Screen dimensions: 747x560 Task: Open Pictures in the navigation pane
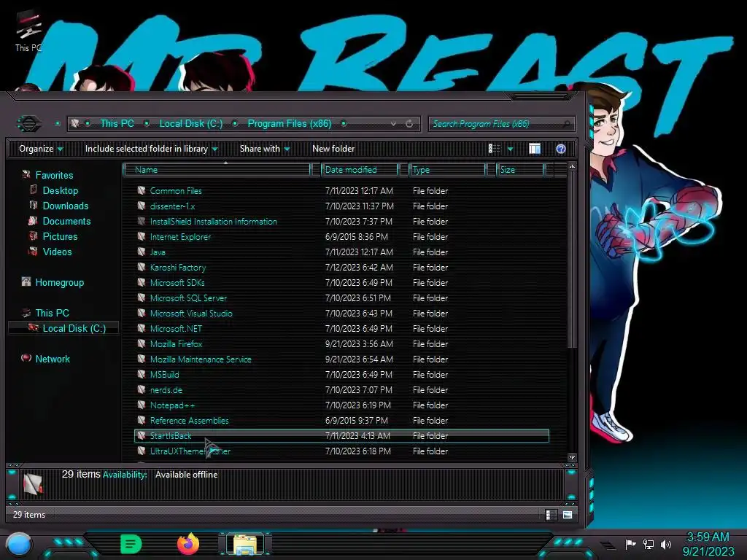click(x=60, y=236)
